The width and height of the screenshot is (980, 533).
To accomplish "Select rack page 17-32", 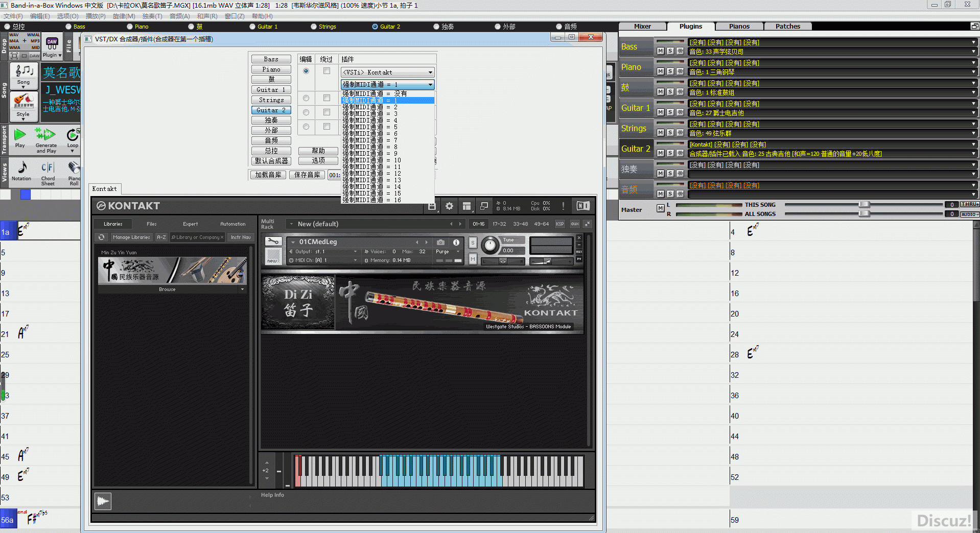I will pos(499,224).
